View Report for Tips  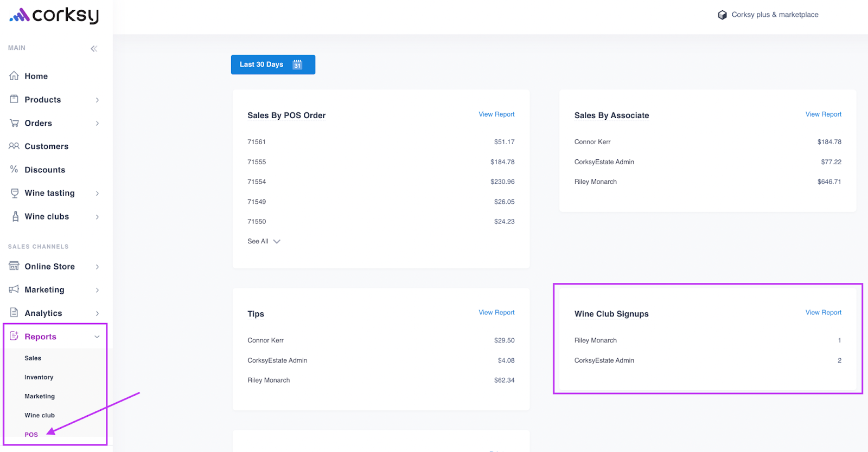pos(496,313)
